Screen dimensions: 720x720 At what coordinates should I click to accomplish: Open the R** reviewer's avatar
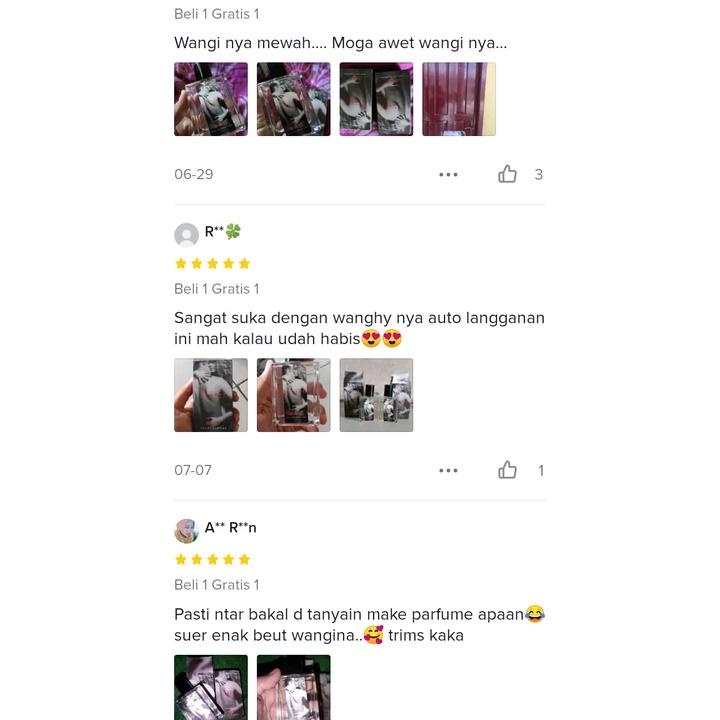click(x=186, y=235)
